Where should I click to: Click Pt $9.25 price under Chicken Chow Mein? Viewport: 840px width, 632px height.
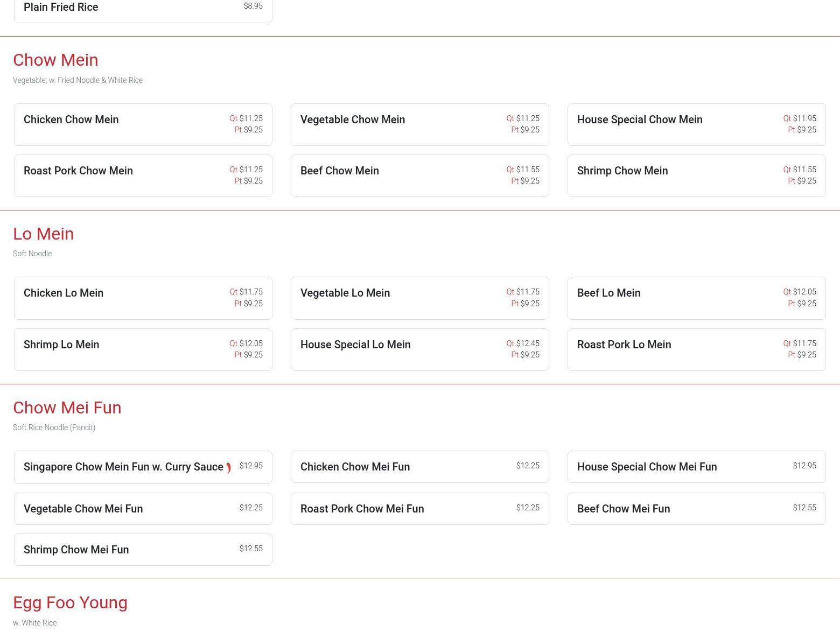[248, 130]
